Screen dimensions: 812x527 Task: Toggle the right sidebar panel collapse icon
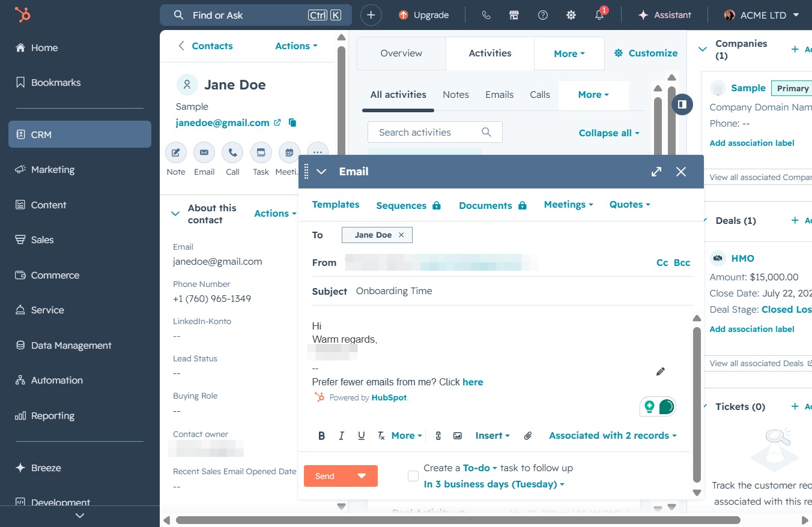pyautogui.click(x=682, y=104)
